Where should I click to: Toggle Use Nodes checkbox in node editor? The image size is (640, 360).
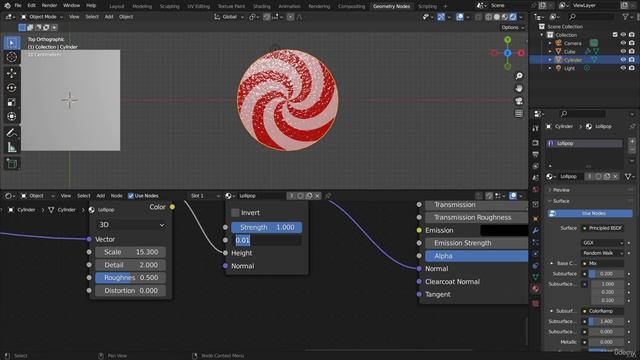[x=131, y=196]
